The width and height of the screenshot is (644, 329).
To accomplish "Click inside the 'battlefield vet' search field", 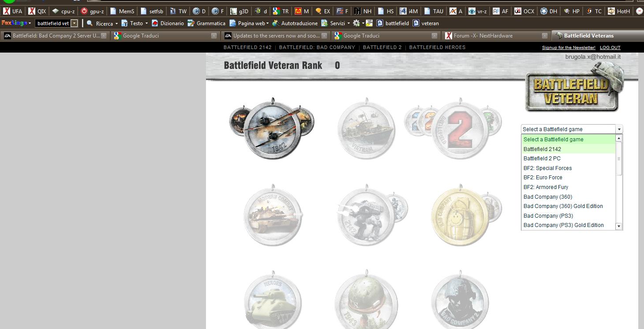I will (52, 23).
